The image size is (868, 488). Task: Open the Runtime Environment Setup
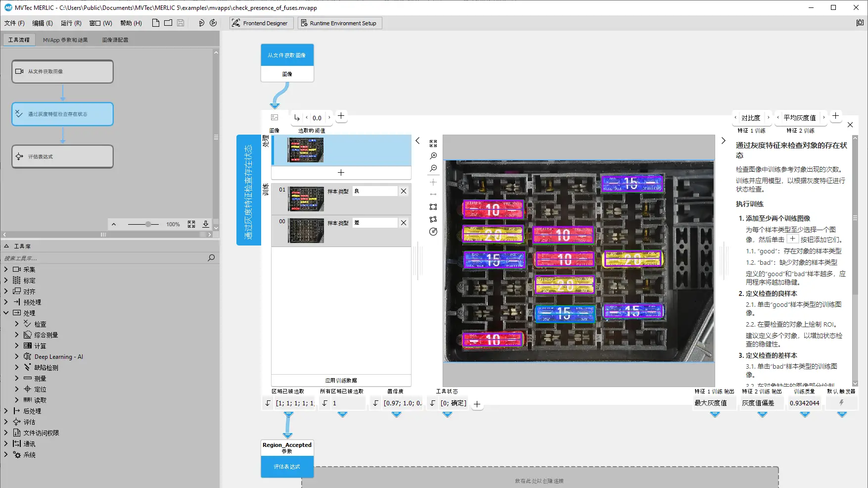point(340,23)
